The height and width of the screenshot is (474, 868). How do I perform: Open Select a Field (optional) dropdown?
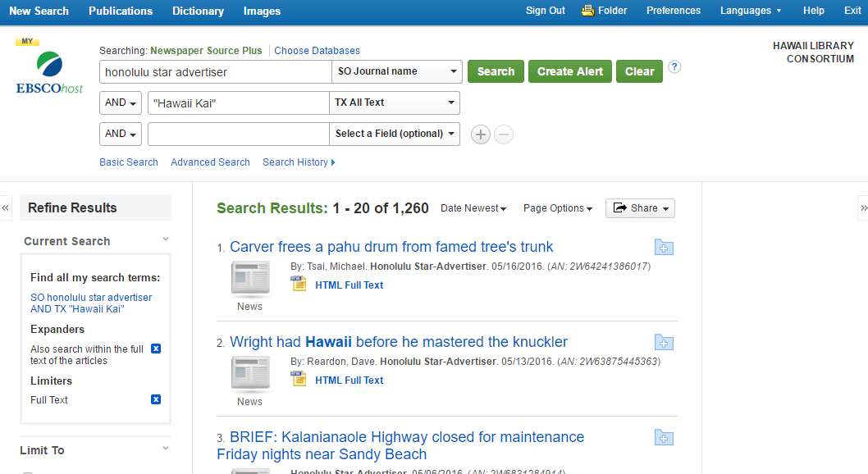pos(395,134)
